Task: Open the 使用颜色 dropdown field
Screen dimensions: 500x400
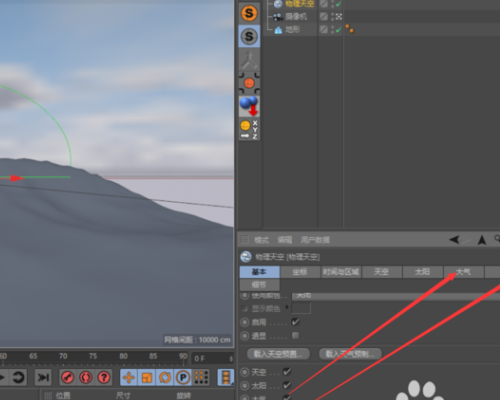Action: point(396,296)
